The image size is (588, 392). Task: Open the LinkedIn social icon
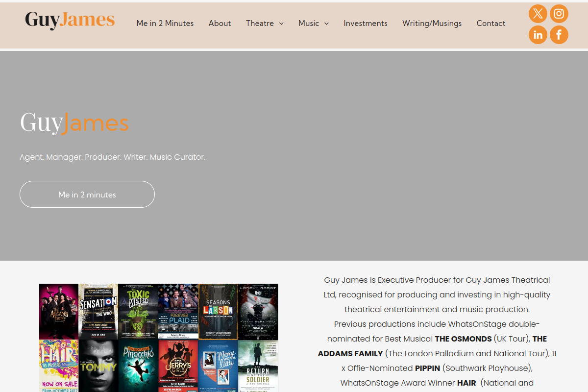coord(538,35)
